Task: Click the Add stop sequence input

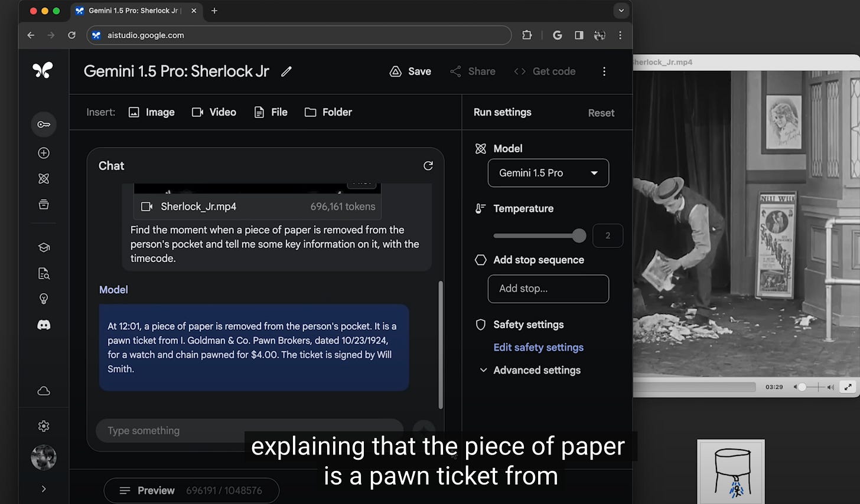Action: 548,289
